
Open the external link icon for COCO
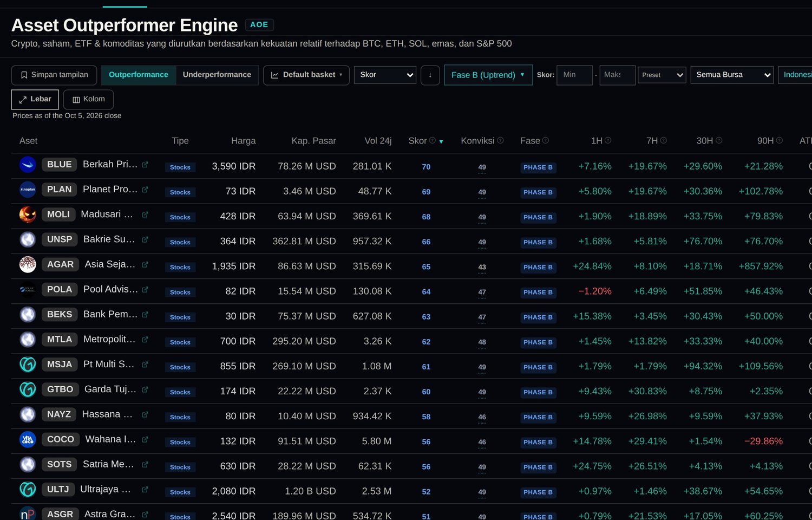145,439
